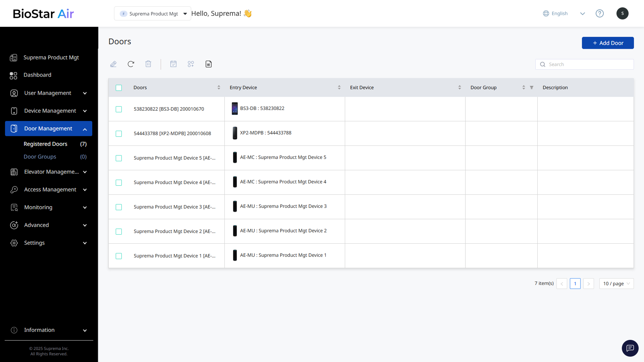
Task: Check the select-all doors header checkbox
Action: coord(119,88)
